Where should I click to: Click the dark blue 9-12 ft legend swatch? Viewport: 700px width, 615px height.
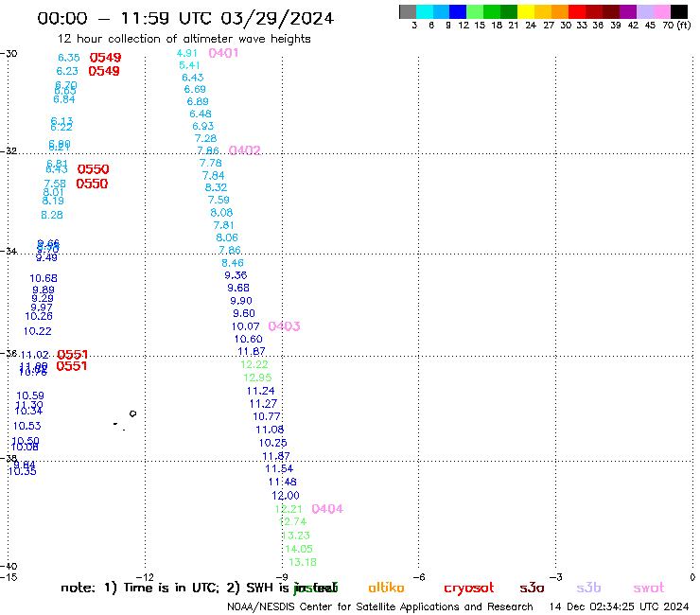(x=458, y=11)
